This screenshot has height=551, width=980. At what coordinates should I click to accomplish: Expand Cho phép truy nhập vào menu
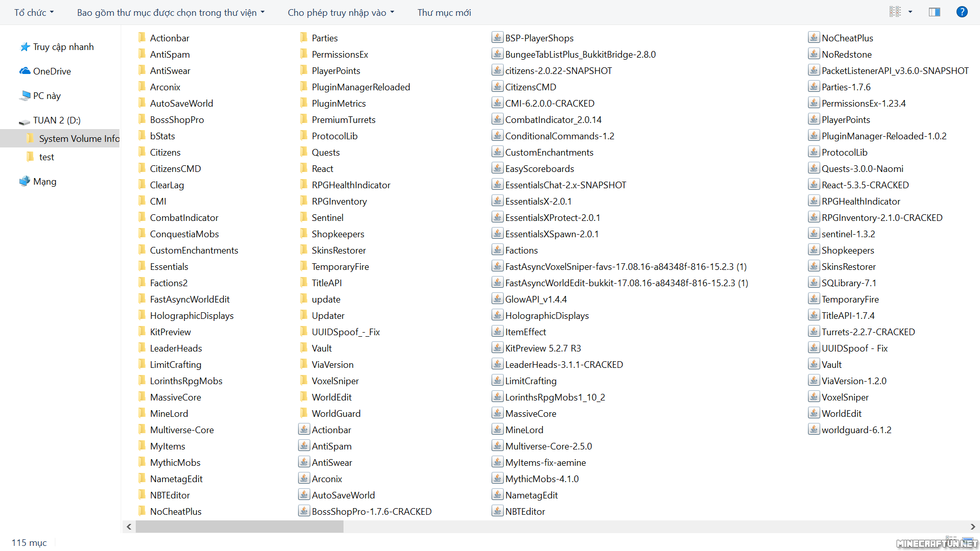(340, 13)
